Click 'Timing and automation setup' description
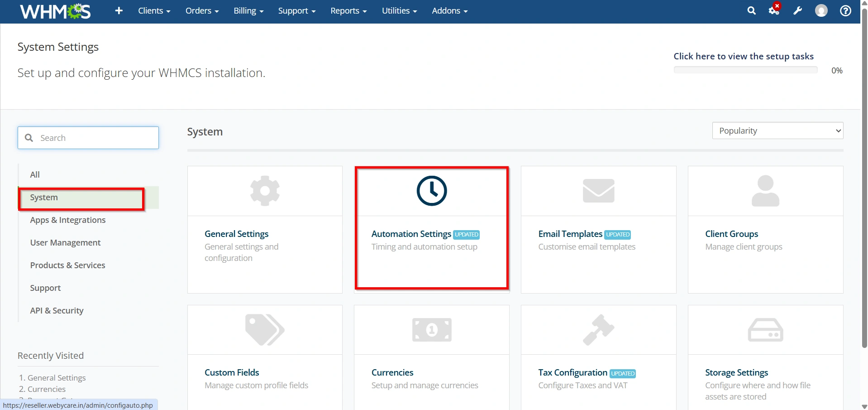 tap(424, 247)
